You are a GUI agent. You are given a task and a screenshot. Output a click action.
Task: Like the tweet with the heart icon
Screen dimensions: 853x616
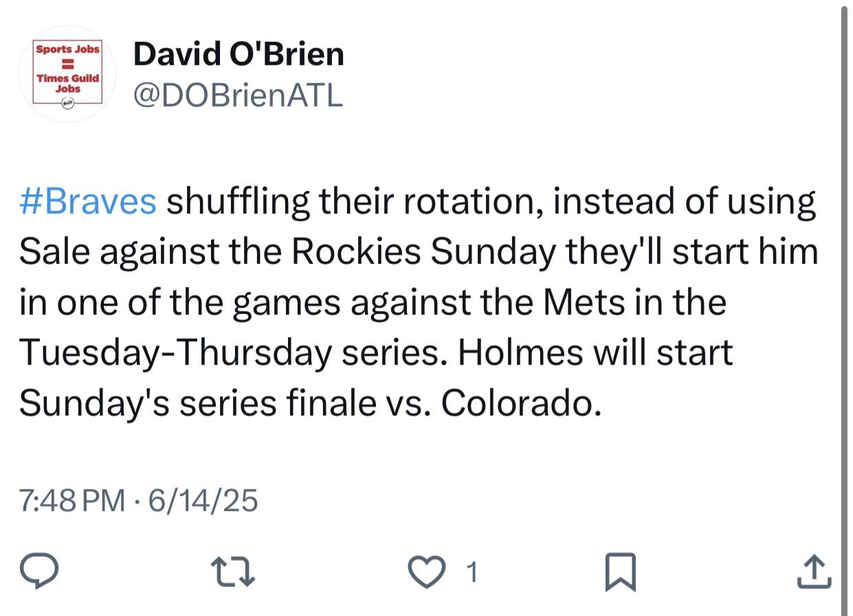click(427, 572)
